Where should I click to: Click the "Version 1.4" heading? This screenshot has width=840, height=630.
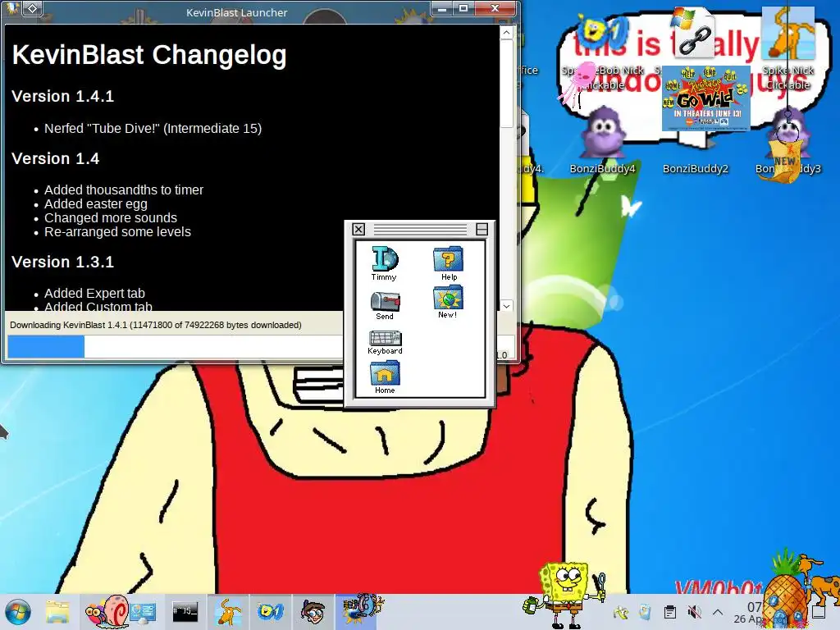pos(55,158)
